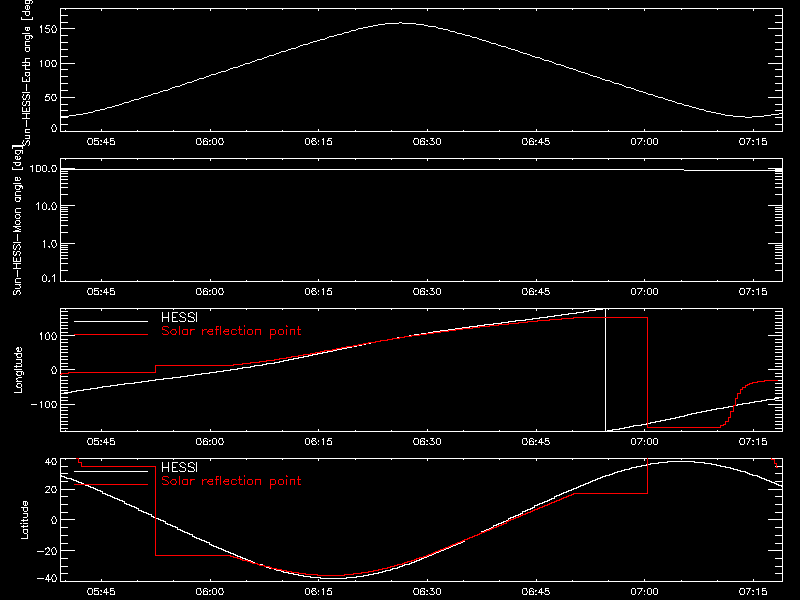Click the 06:15 tick label under the Longitude plot
800x600 pixels.
[318, 442]
